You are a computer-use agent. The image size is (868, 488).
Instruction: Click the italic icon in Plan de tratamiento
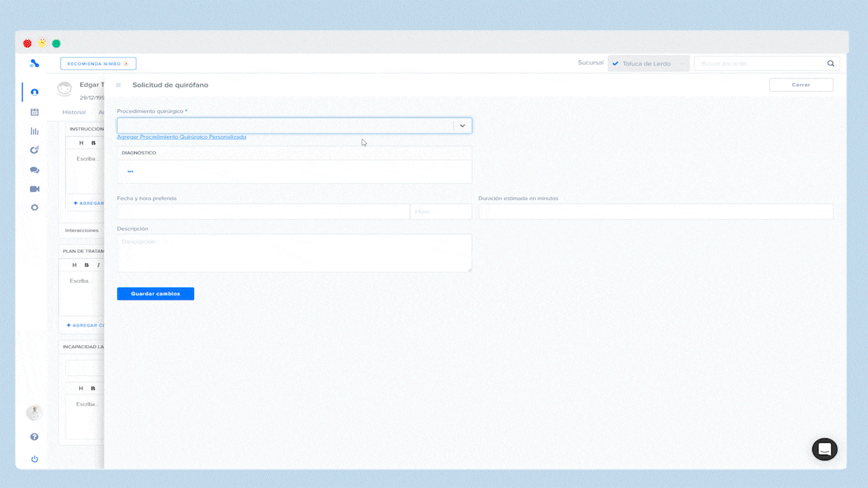pos(98,265)
